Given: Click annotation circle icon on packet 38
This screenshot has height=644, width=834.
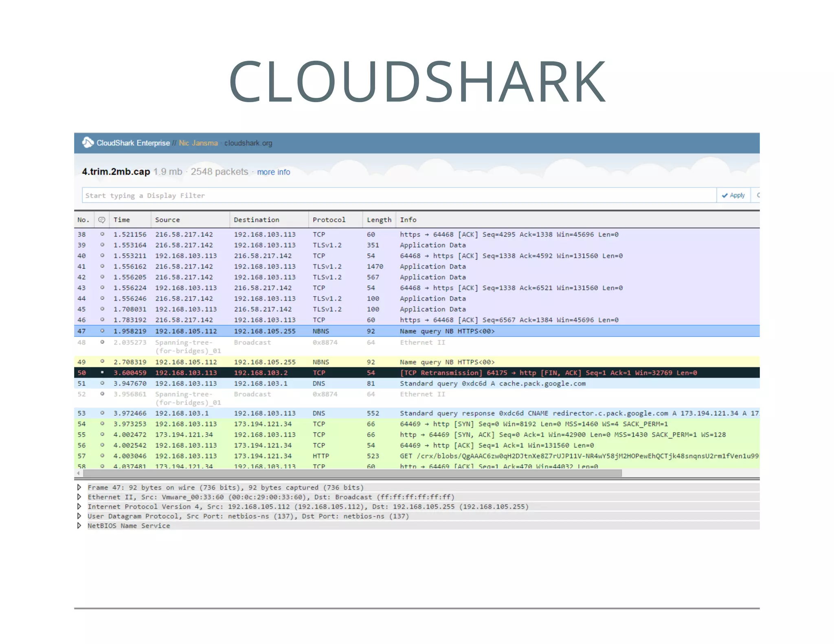Looking at the screenshot, I should click(102, 234).
